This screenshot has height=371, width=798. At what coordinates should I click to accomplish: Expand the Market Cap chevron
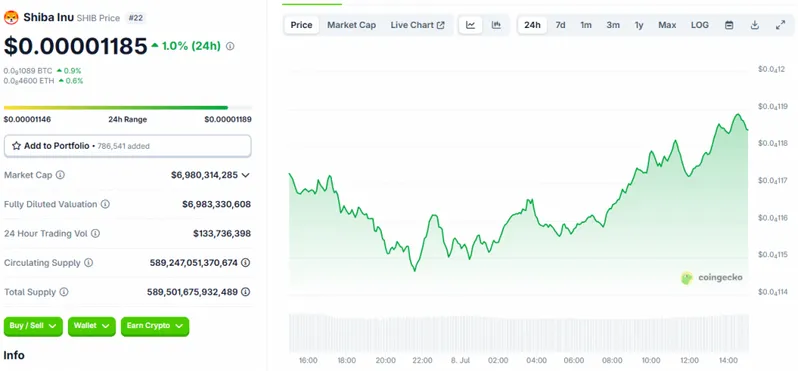pos(245,175)
